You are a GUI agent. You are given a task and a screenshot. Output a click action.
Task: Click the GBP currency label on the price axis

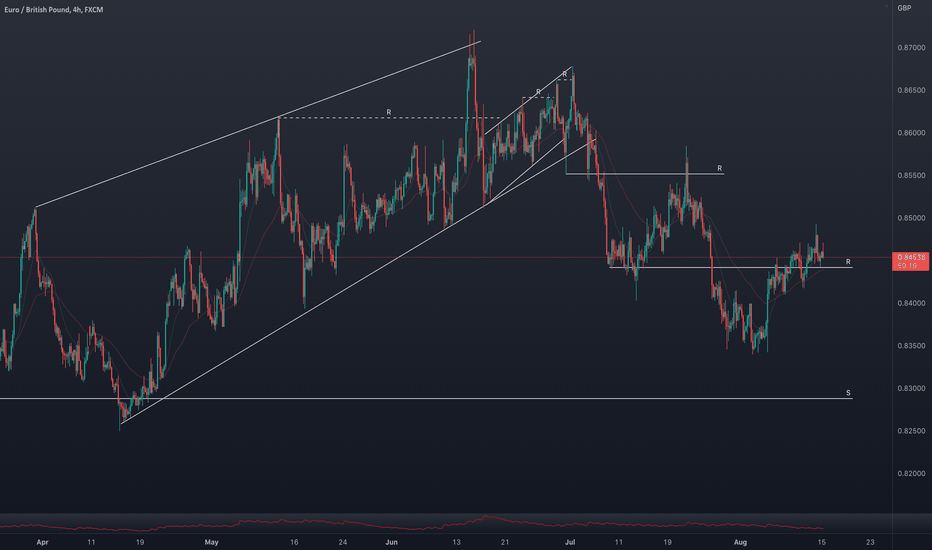point(904,8)
